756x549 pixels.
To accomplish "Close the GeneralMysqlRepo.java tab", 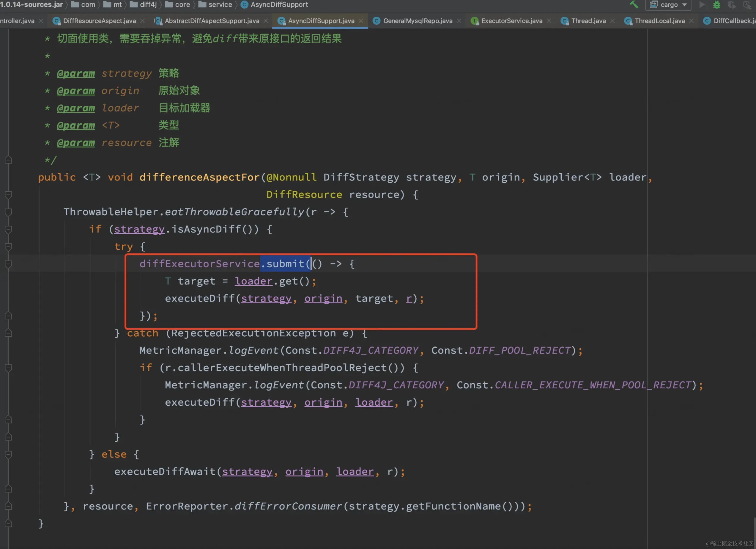I will (459, 21).
